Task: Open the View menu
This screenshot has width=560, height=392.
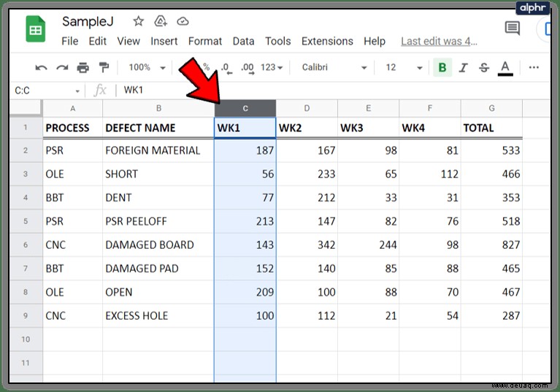Action: tap(129, 42)
